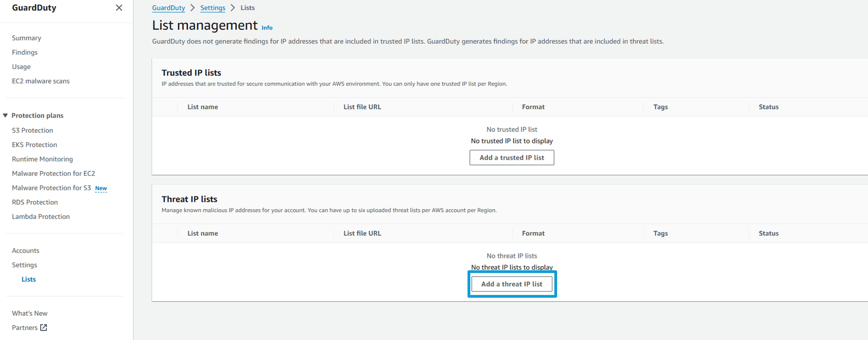Click Tags header in Threat IP lists
The image size is (868, 340).
point(661,233)
